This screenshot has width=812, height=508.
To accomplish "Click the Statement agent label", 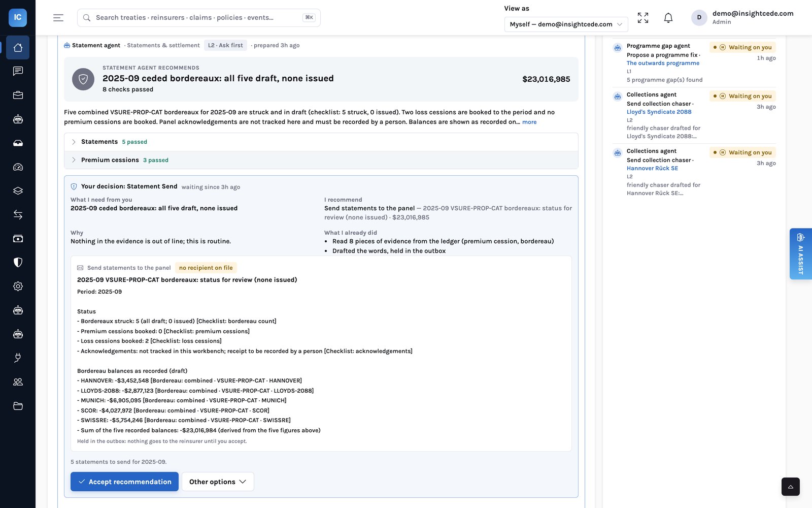I will (96, 45).
